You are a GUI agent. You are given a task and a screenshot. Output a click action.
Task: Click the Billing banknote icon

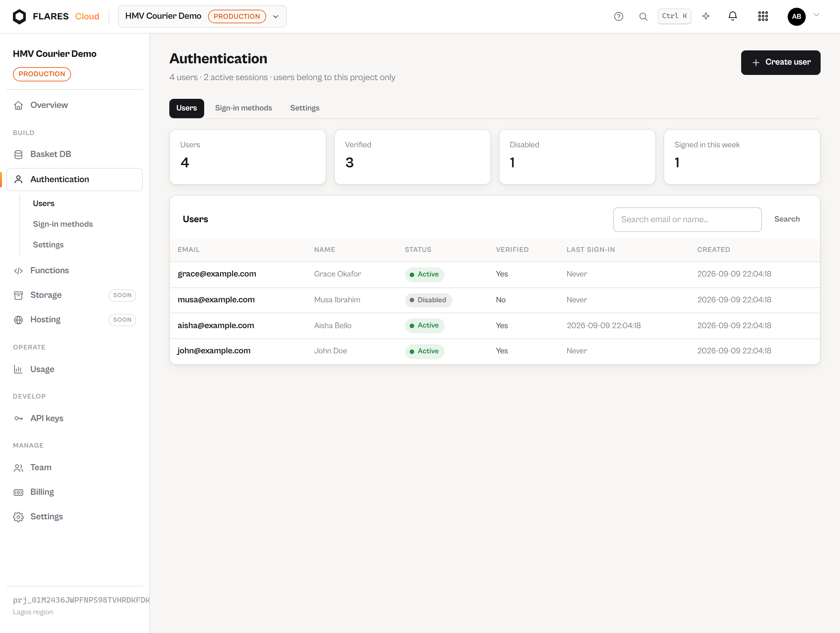click(18, 492)
